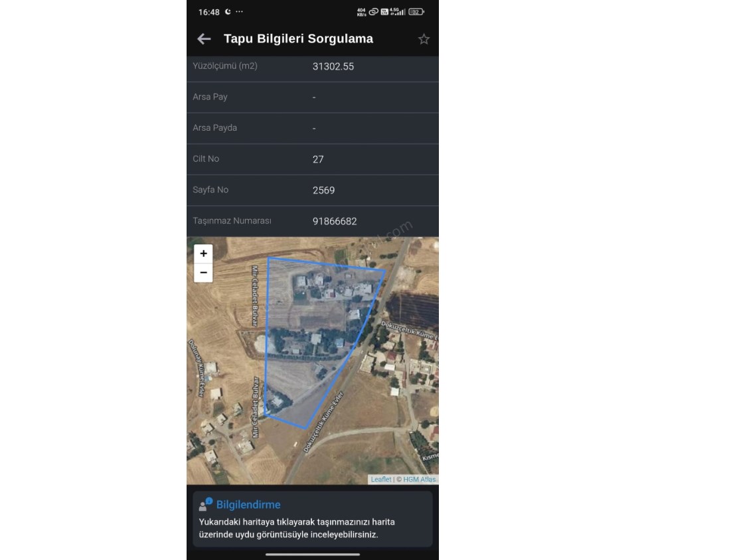Tap the Tapu Bilgileri Sorgulama title

pos(298,38)
